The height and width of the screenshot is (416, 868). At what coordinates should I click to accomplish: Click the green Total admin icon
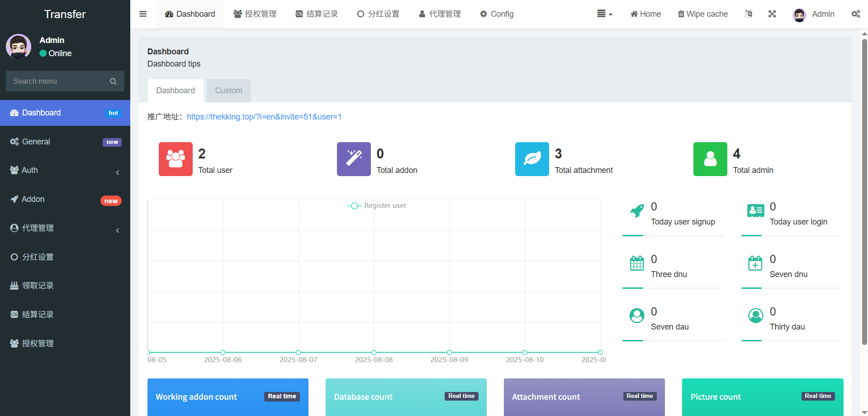pyautogui.click(x=710, y=159)
